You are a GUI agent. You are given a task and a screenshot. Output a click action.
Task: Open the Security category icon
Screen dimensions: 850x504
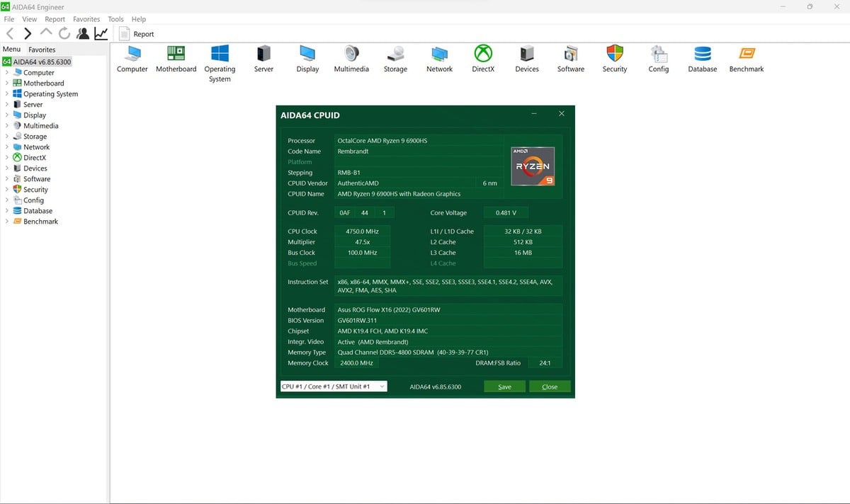click(615, 59)
